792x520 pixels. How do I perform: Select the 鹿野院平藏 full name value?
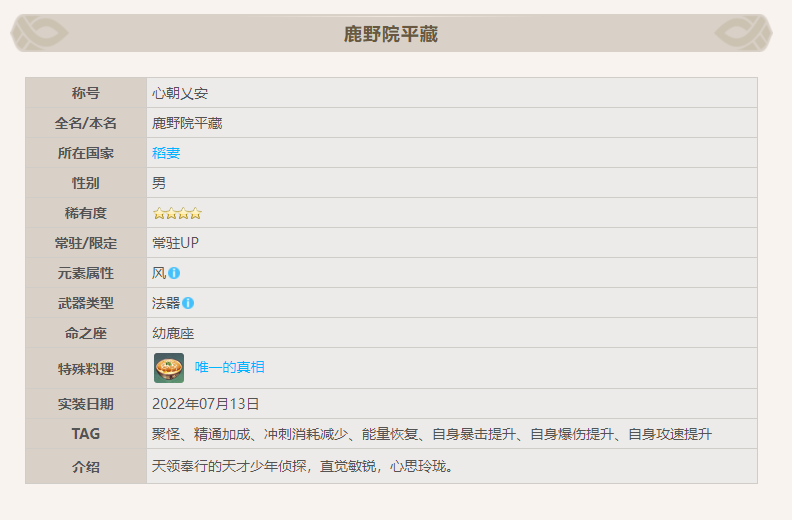[187, 123]
